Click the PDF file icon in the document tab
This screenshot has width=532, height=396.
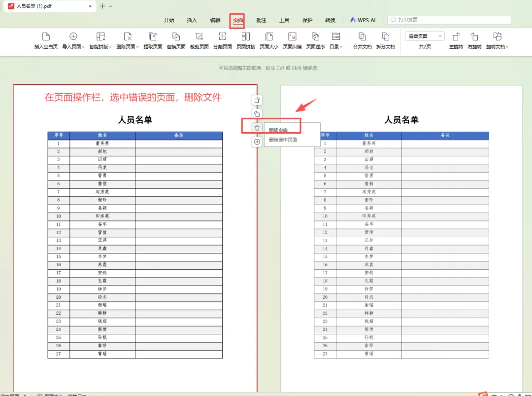coord(11,6)
